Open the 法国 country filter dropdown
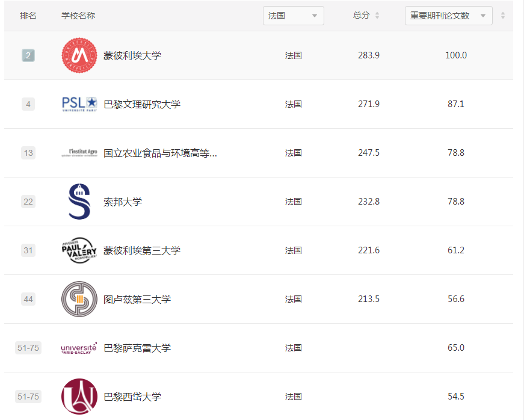Viewport: 524px width, 420px height. (293, 15)
